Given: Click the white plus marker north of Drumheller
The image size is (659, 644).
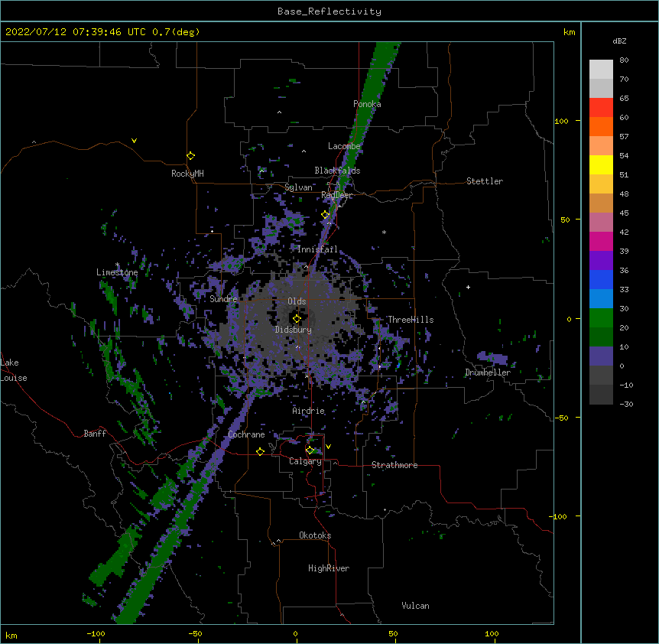Looking at the screenshot, I should (x=468, y=287).
